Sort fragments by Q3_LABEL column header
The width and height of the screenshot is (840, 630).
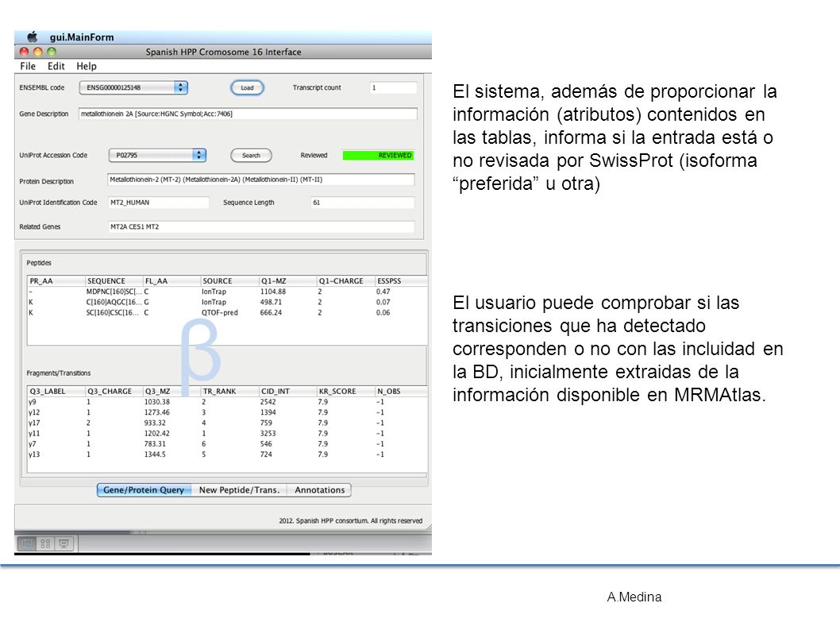click(56, 392)
